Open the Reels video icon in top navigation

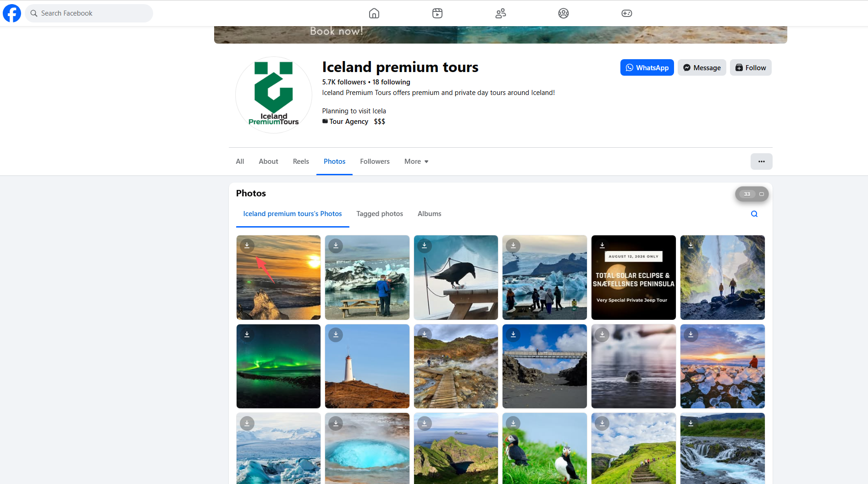pyautogui.click(x=437, y=13)
